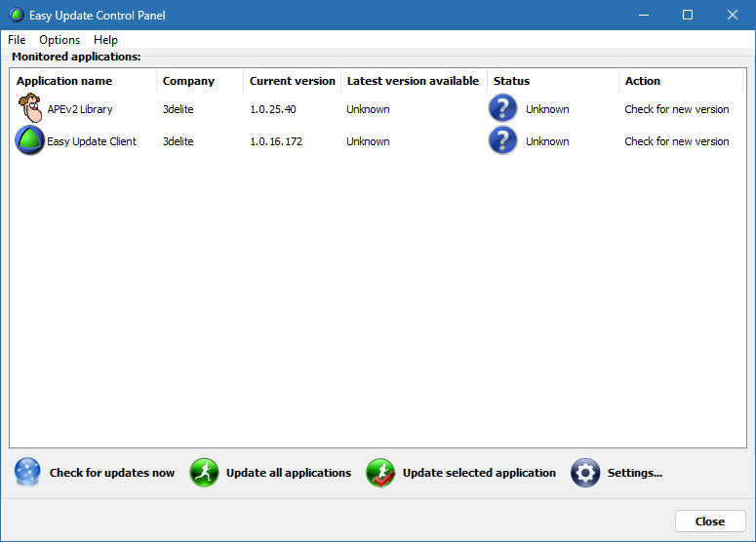Click the question mark status icon for APEv2 Library
This screenshot has width=756, height=542.
pyautogui.click(x=503, y=108)
